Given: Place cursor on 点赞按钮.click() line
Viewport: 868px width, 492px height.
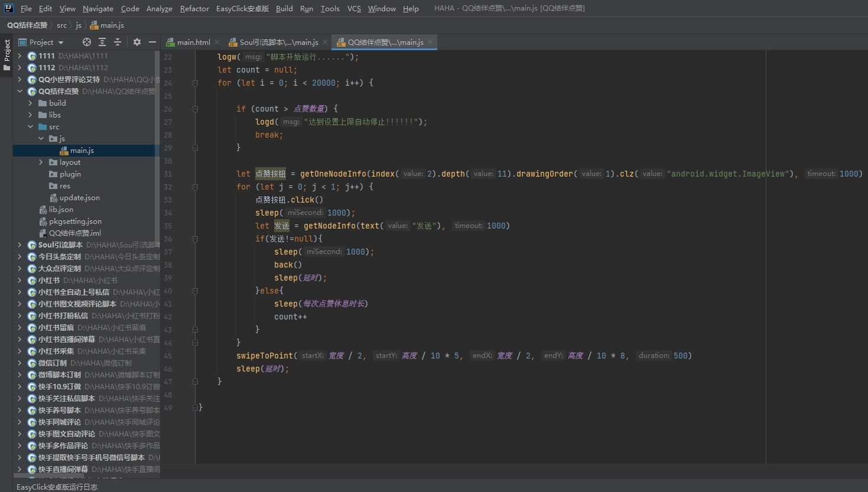Looking at the screenshot, I should pos(289,200).
